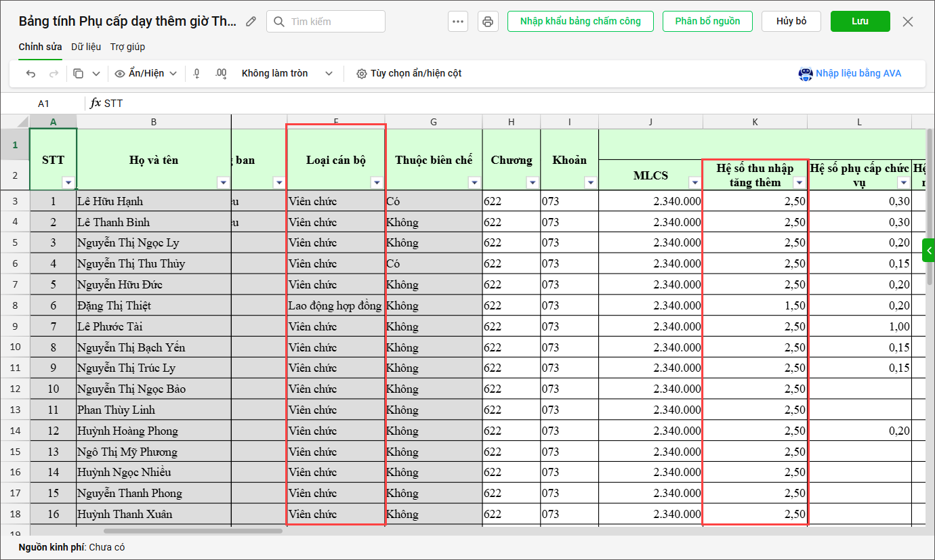This screenshot has height=560, width=935.
Task: Toggle the Ẩn/Hiện visibility option
Action: 146,74
